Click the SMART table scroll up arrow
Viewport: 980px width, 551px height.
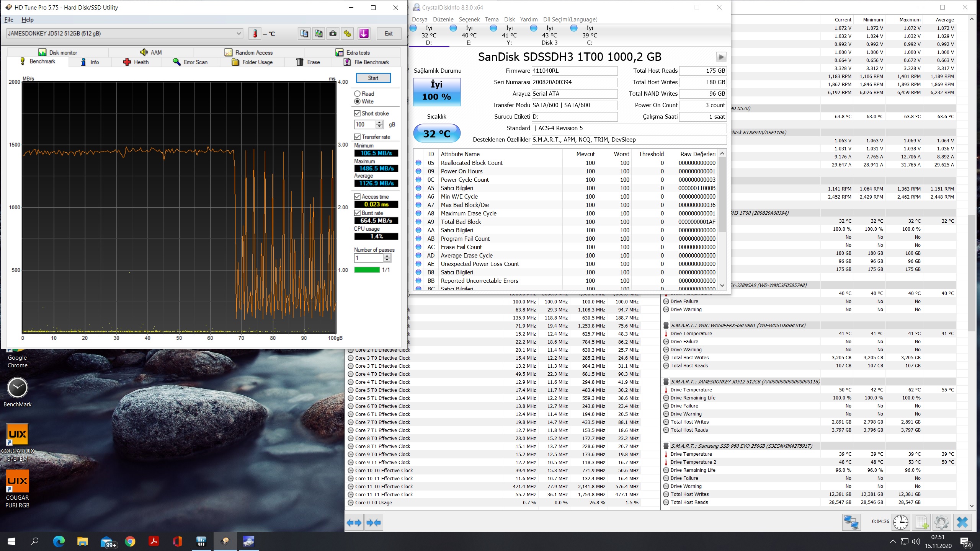pyautogui.click(x=722, y=153)
